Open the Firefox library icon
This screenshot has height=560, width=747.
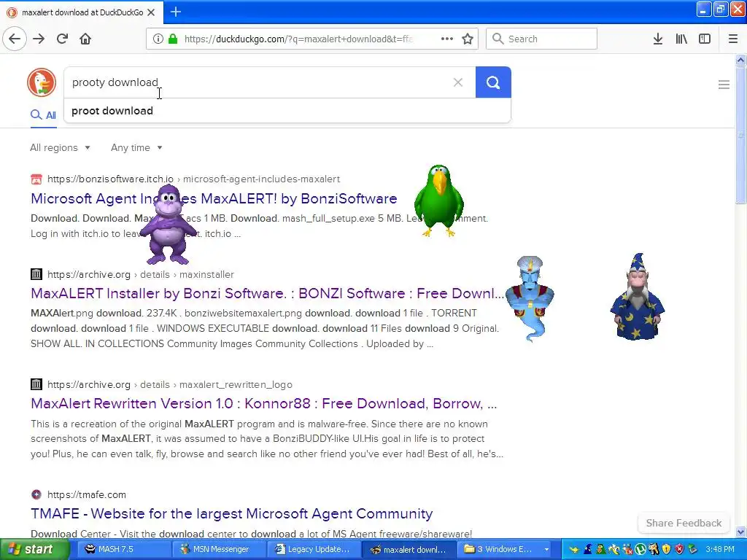coord(681,39)
